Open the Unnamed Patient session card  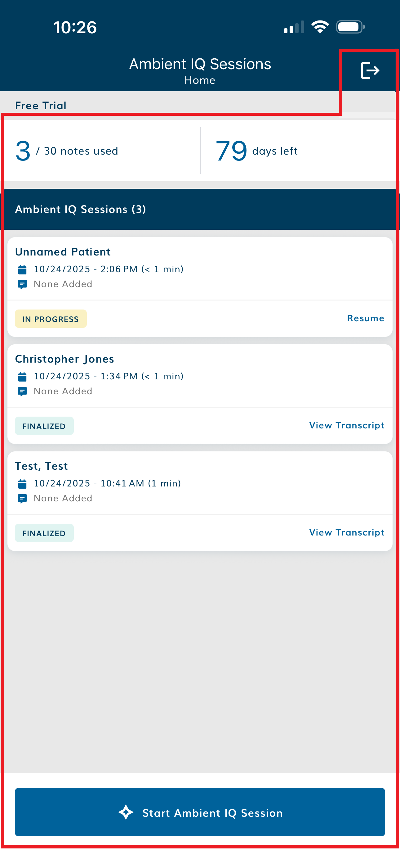(63, 252)
